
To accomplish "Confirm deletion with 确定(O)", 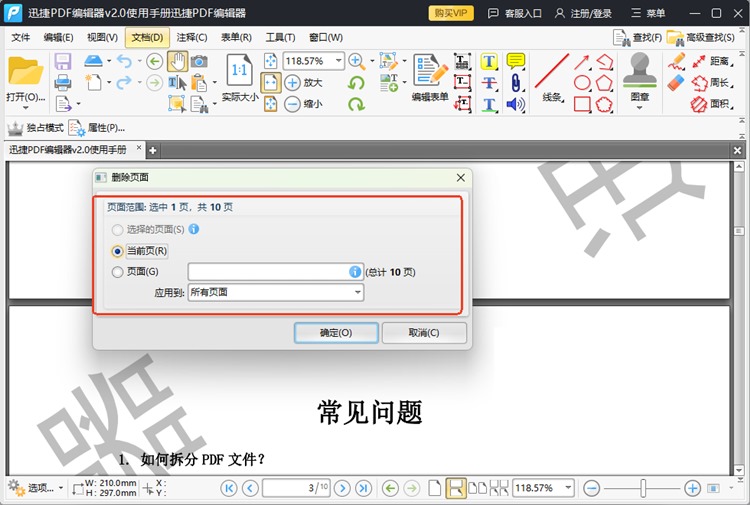I will coord(336,333).
